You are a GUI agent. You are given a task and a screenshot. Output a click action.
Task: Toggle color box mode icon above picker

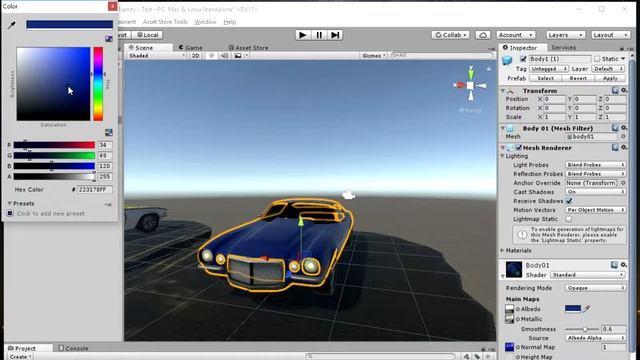click(x=109, y=39)
